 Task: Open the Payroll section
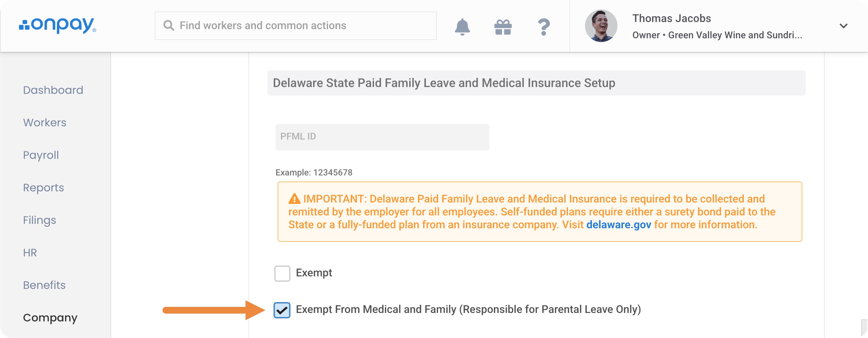click(41, 155)
